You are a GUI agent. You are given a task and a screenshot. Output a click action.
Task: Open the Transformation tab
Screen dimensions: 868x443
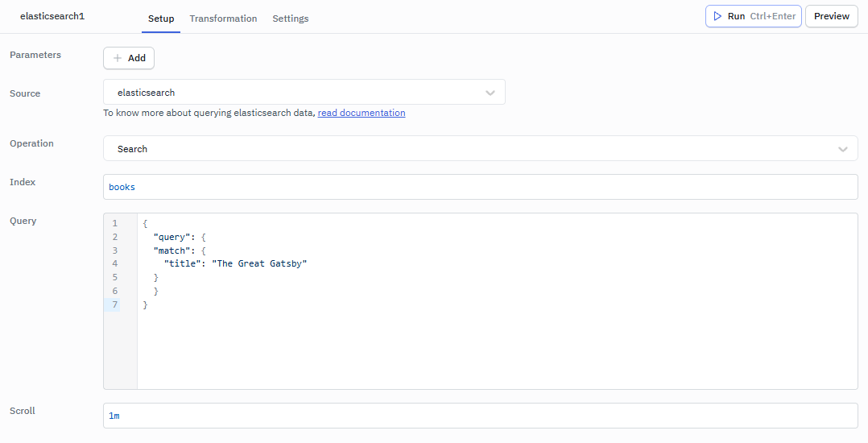pyautogui.click(x=223, y=19)
